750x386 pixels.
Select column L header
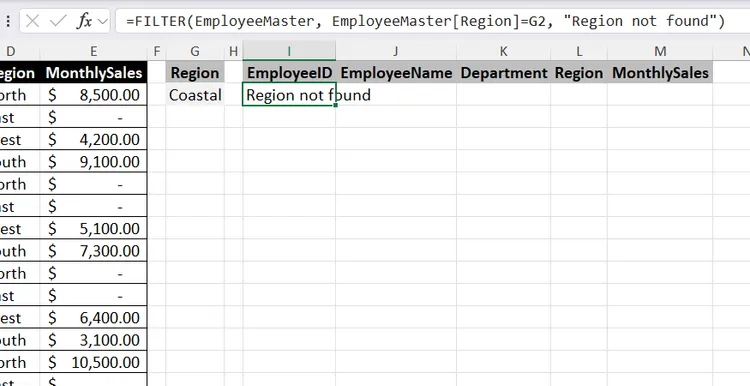tap(579, 51)
